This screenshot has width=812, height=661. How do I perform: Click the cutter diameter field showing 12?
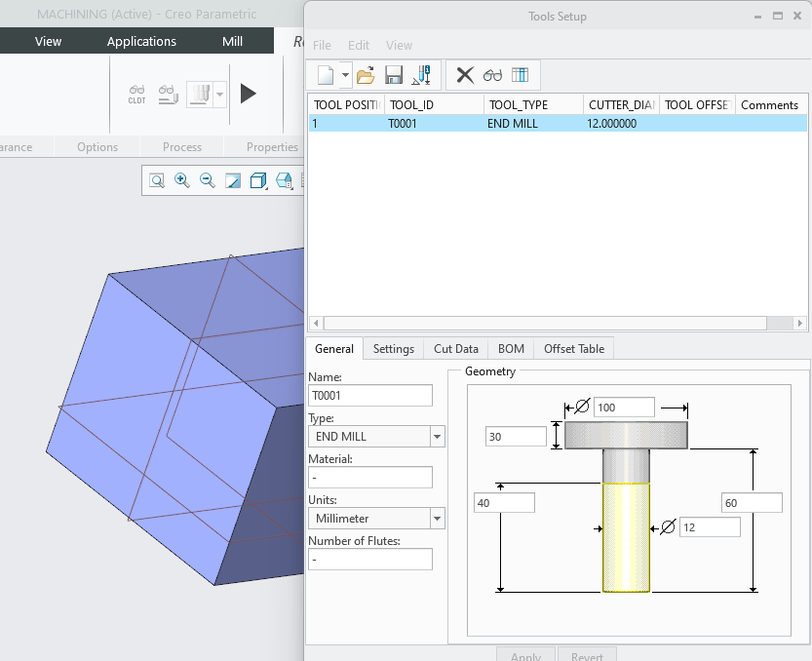point(710,527)
